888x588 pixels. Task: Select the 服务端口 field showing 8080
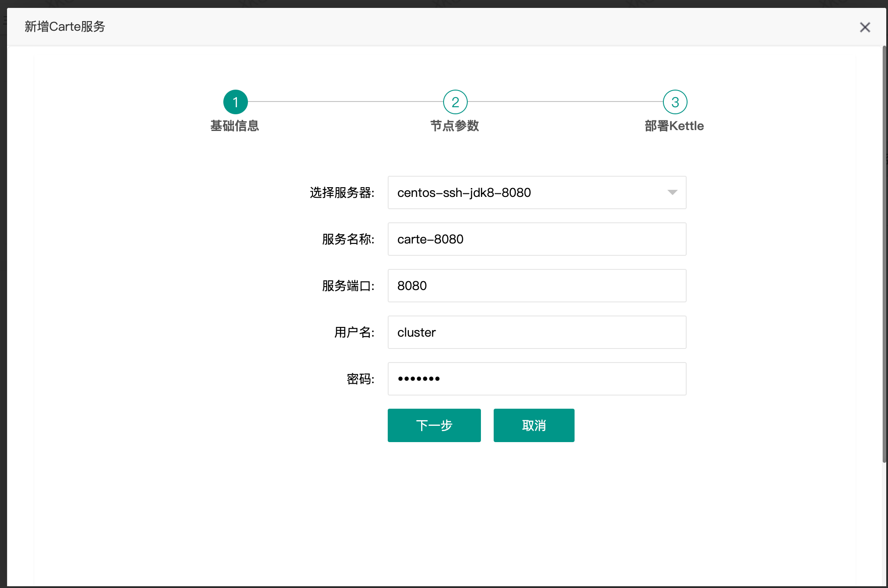pos(536,286)
